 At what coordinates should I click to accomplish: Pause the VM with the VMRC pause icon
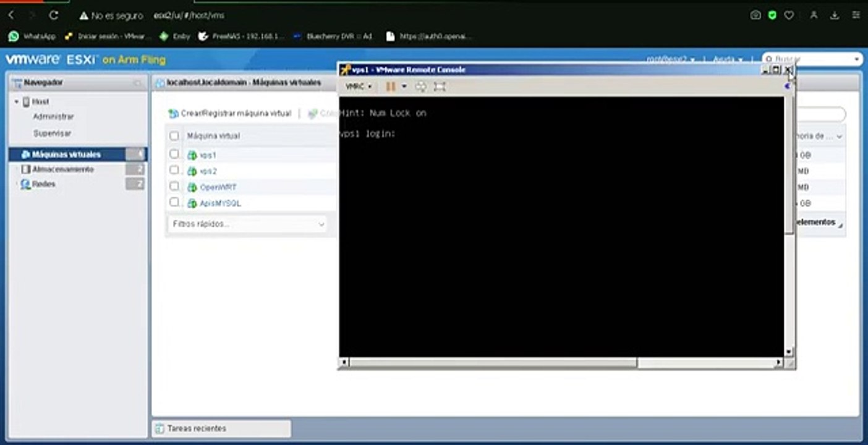(x=390, y=87)
